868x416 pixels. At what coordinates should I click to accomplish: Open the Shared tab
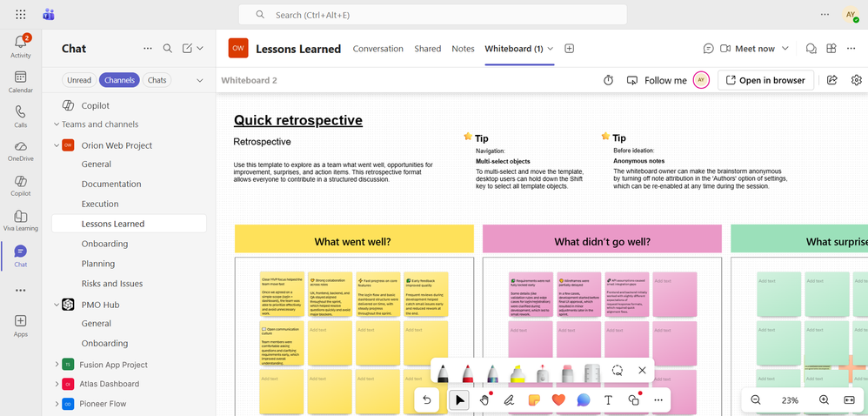pos(427,49)
